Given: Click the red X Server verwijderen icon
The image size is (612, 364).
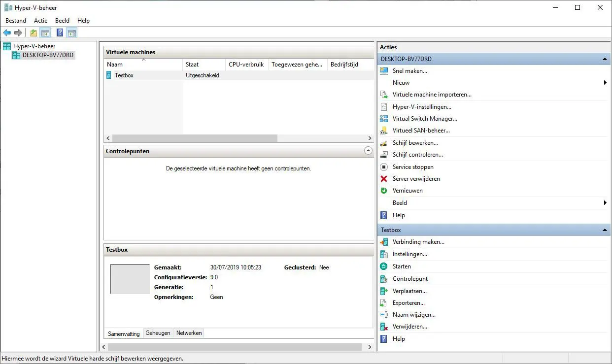Looking at the screenshot, I should [x=384, y=179].
